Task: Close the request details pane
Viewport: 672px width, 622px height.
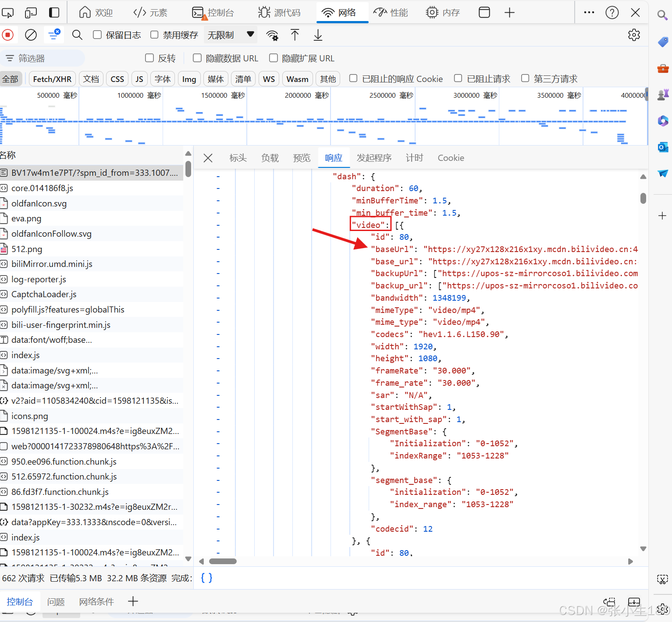Action: coord(208,158)
